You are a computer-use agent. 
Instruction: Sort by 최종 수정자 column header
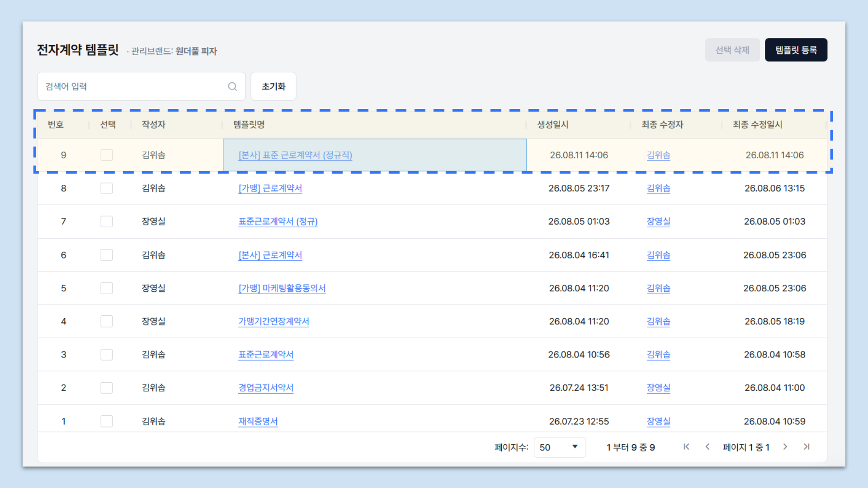click(662, 125)
